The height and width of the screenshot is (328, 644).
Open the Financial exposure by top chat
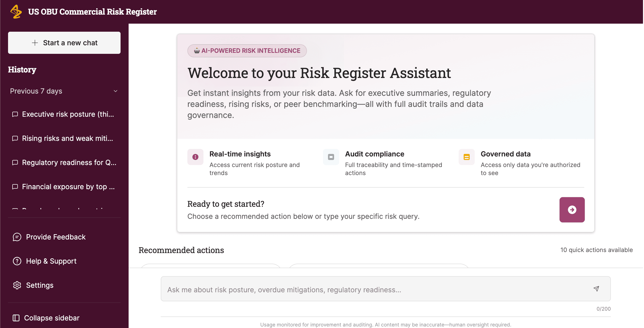click(x=68, y=187)
